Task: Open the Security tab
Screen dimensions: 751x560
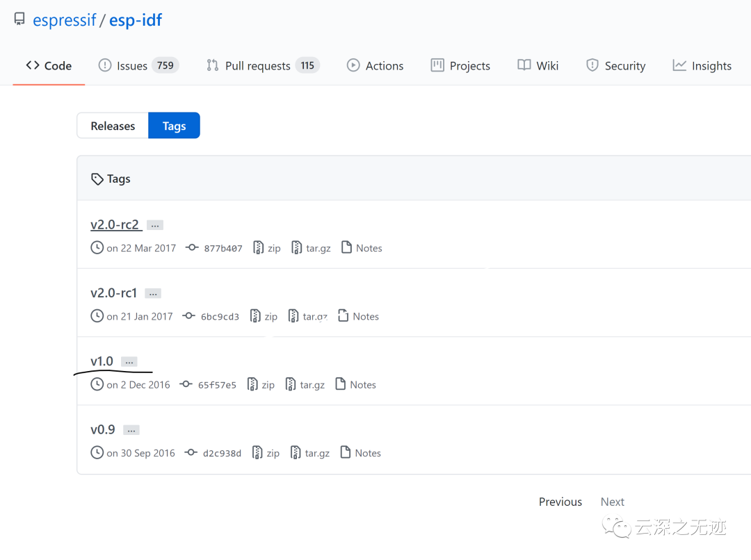Action: point(615,65)
